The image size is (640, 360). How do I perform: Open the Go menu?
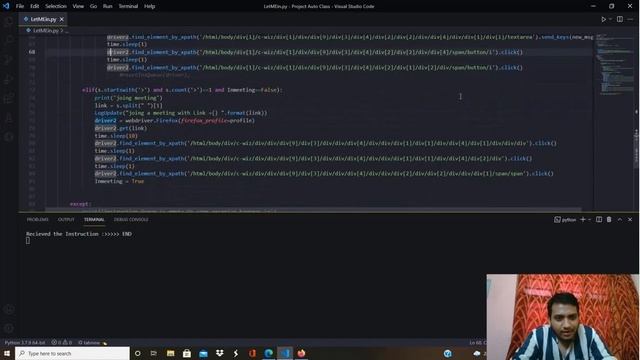point(93,6)
